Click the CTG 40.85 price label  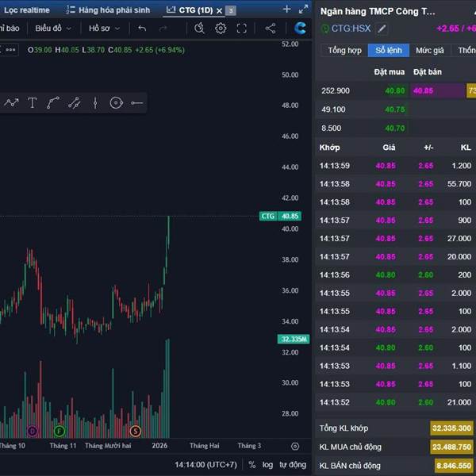tap(280, 216)
